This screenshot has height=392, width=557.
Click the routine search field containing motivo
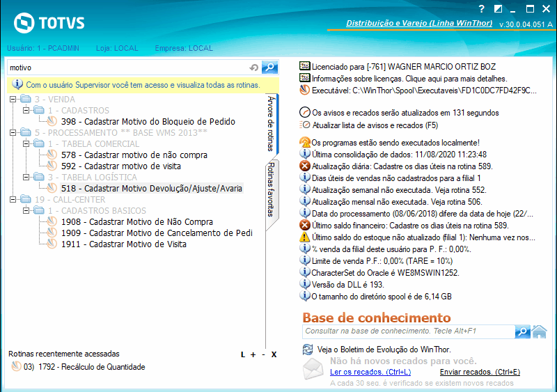point(128,68)
